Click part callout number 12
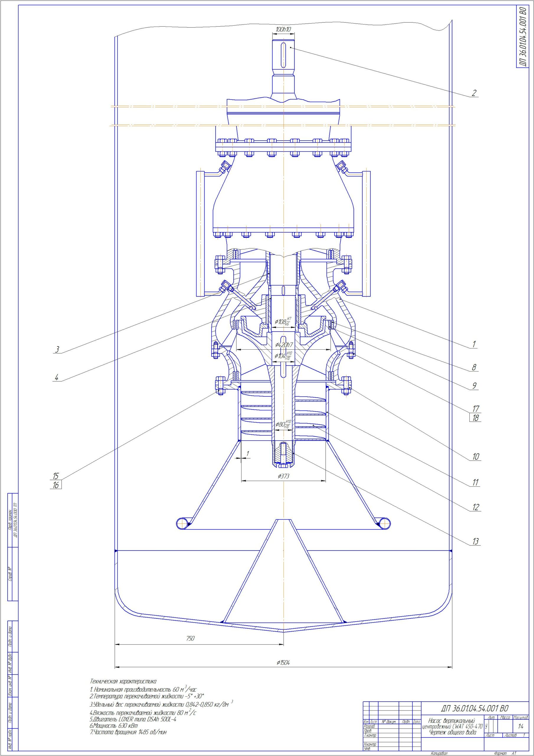The width and height of the screenshot is (534, 756). (476, 507)
